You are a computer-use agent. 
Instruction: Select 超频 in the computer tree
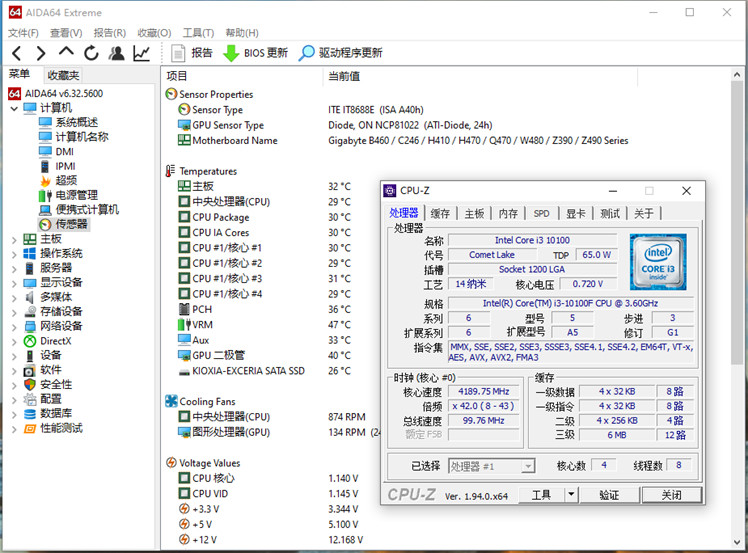tap(66, 181)
